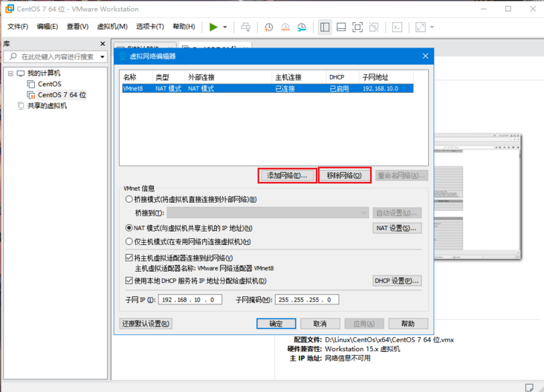
Task: Click the revert snapshot icon
Action: click(285, 27)
